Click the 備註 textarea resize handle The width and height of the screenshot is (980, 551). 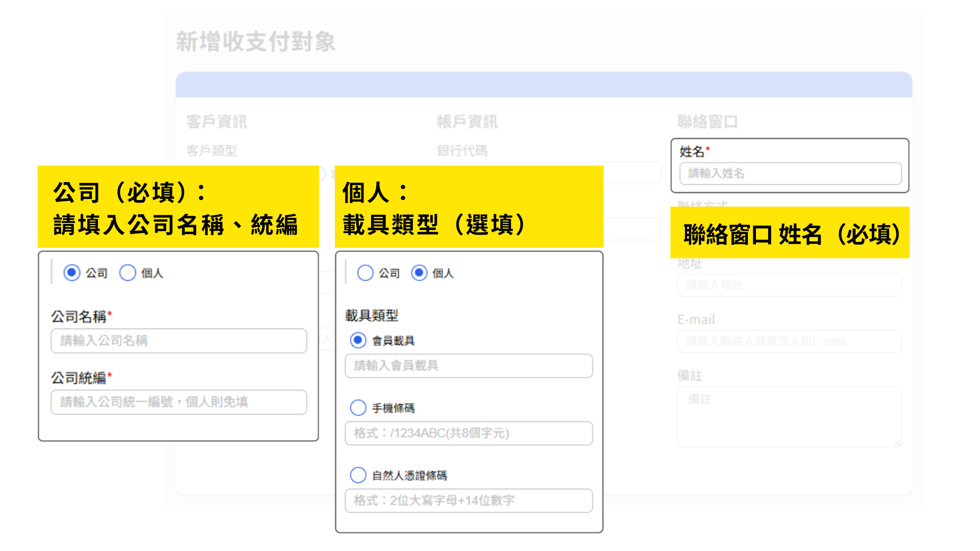[898, 443]
